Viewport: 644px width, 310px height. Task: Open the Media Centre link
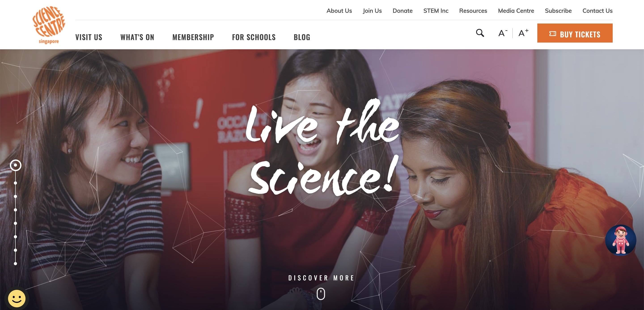click(x=516, y=11)
